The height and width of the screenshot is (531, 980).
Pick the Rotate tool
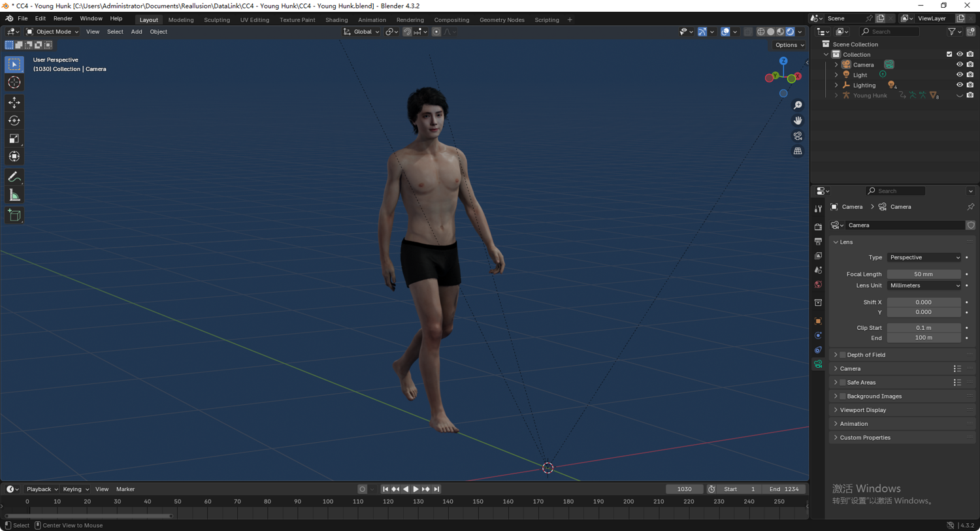[x=14, y=121]
